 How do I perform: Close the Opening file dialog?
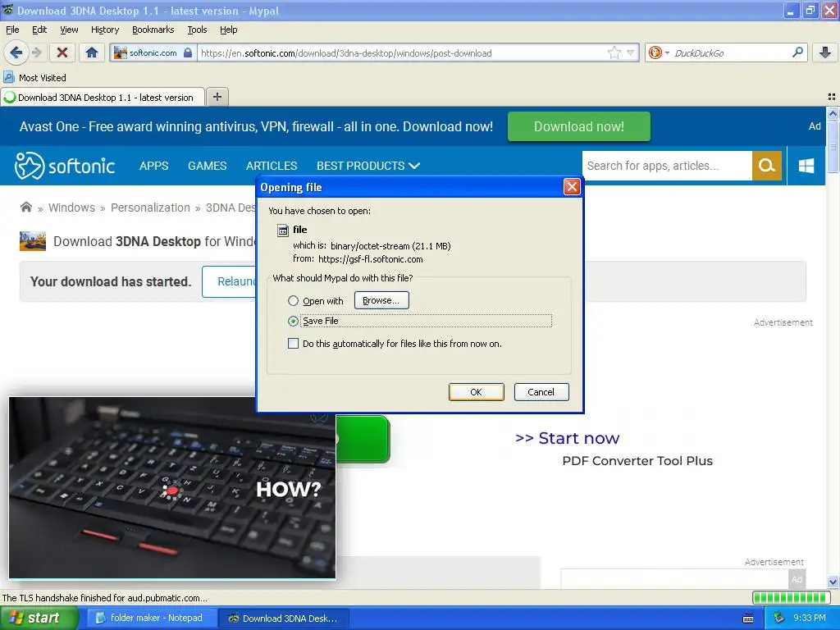click(572, 186)
